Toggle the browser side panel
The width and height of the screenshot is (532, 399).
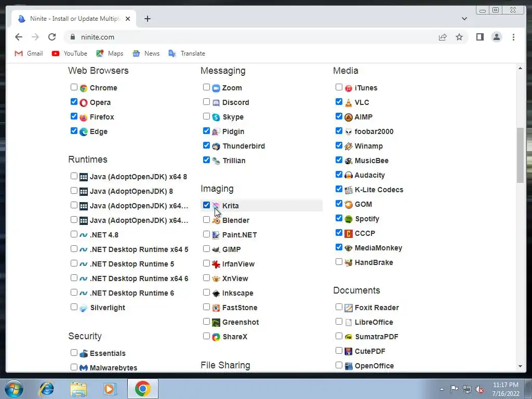click(x=480, y=37)
